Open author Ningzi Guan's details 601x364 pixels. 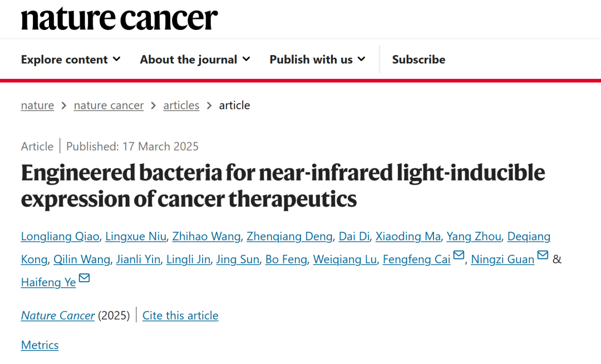(502, 259)
